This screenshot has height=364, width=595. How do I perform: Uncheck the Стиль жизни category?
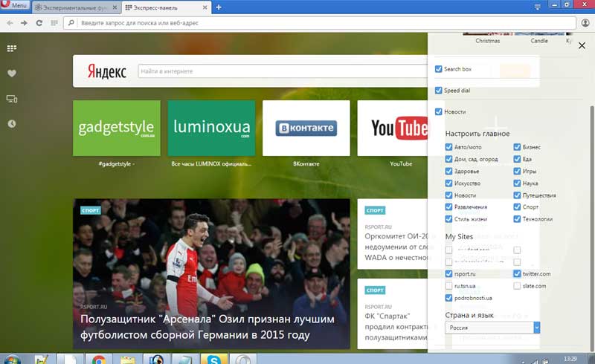pos(449,219)
